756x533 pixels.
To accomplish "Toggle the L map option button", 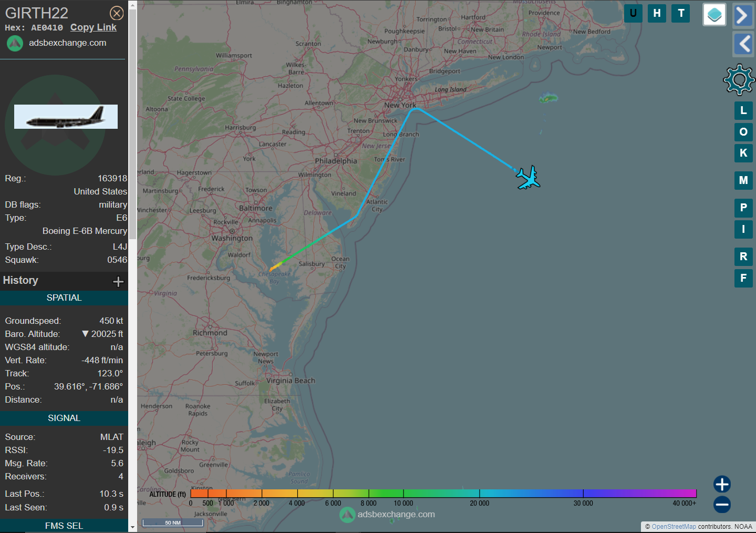I will [x=743, y=110].
